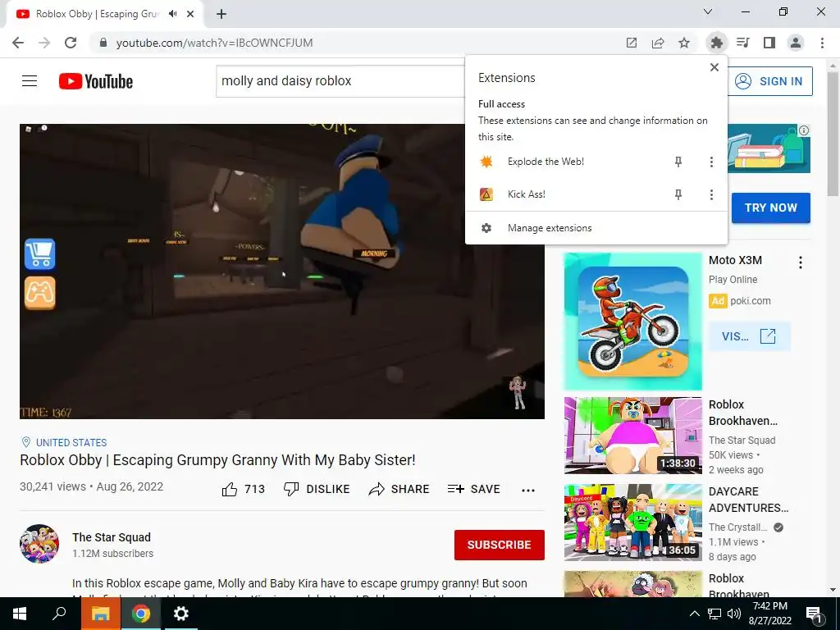The width and height of the screenshot is (840, 630).
Task: Open Roblox Brookhaven video thumbnail
Action: 632,436
